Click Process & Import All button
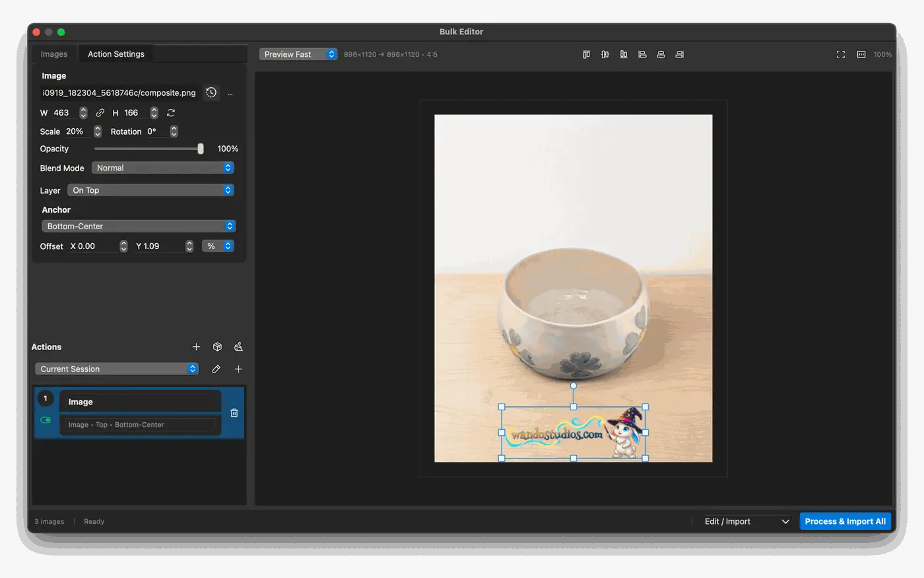 tap(845, 521)
